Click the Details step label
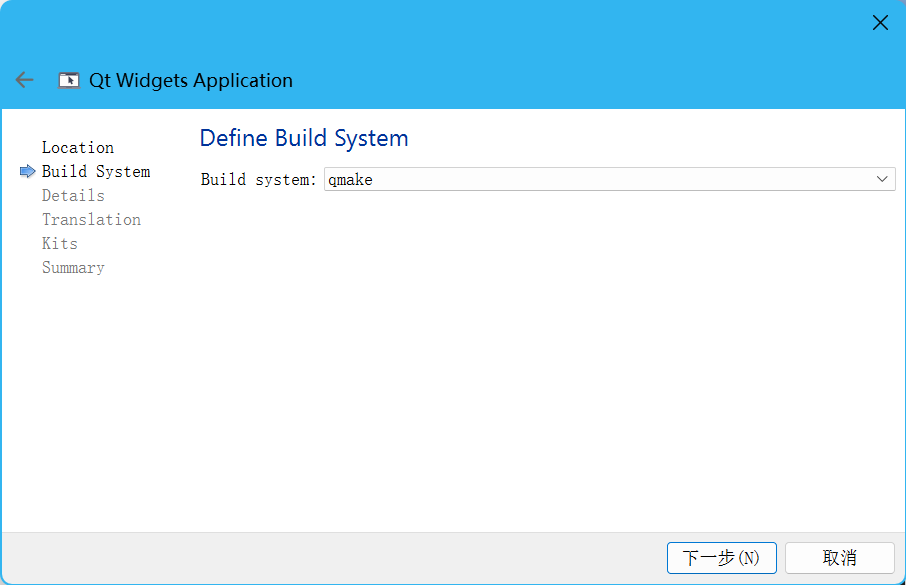906x585 pixels. pyautogui.click(x=73, y=195)
